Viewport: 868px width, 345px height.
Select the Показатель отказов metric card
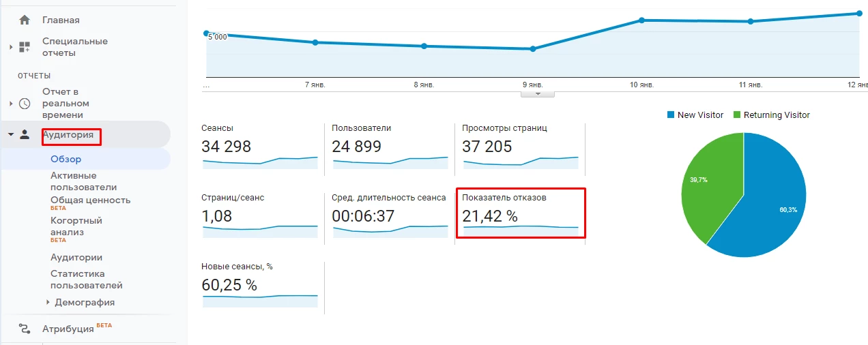point(521,214)
